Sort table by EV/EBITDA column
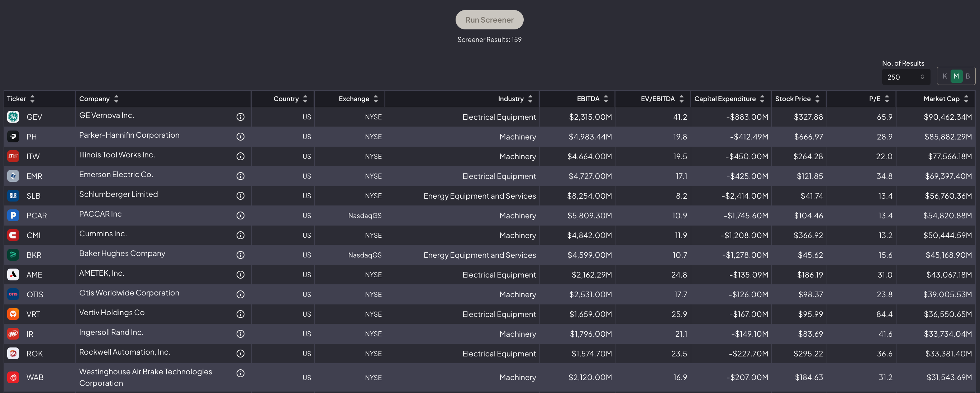 coord(682,99)
